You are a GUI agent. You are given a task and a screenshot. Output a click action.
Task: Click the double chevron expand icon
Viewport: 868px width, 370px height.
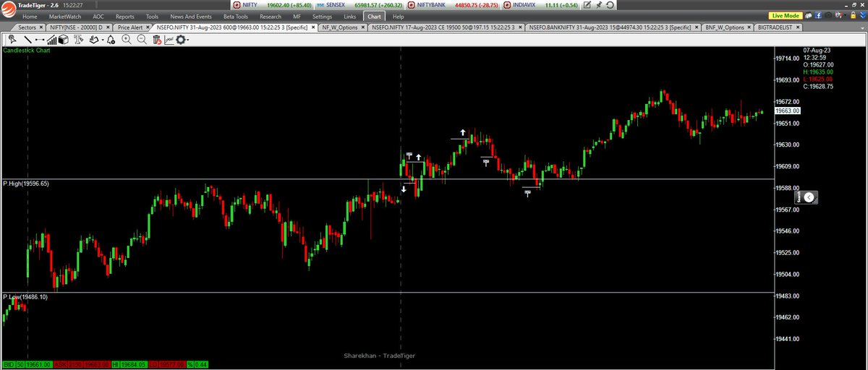point(863,16)
